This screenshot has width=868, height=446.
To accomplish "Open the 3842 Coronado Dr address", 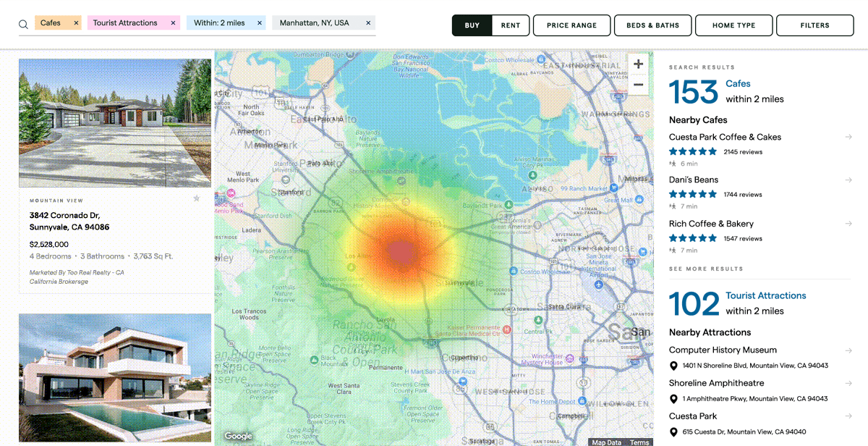I will [x=69, y=221].
